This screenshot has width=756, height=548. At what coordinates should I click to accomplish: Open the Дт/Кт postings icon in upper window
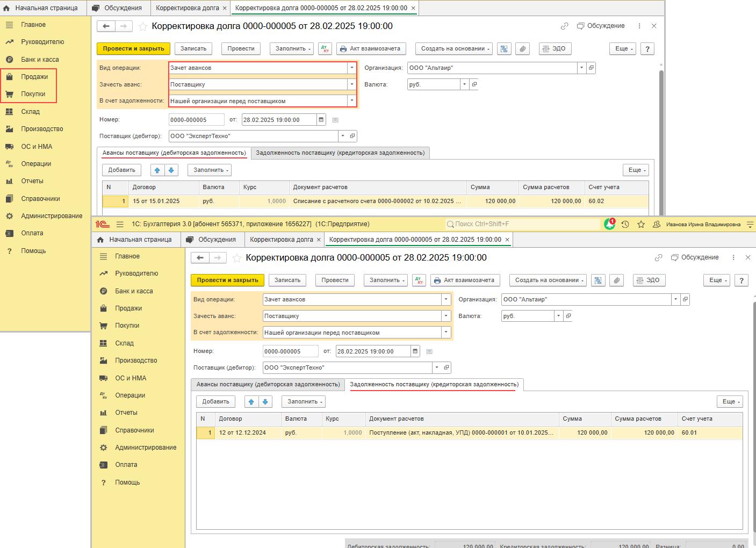click(325, 49)
